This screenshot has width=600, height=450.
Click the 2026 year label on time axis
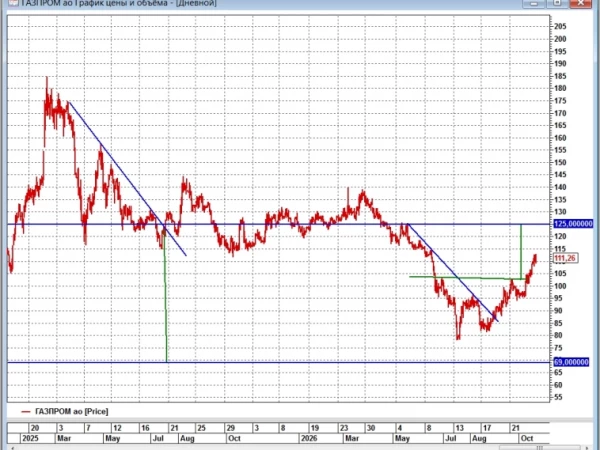click(x=309, y=439)
